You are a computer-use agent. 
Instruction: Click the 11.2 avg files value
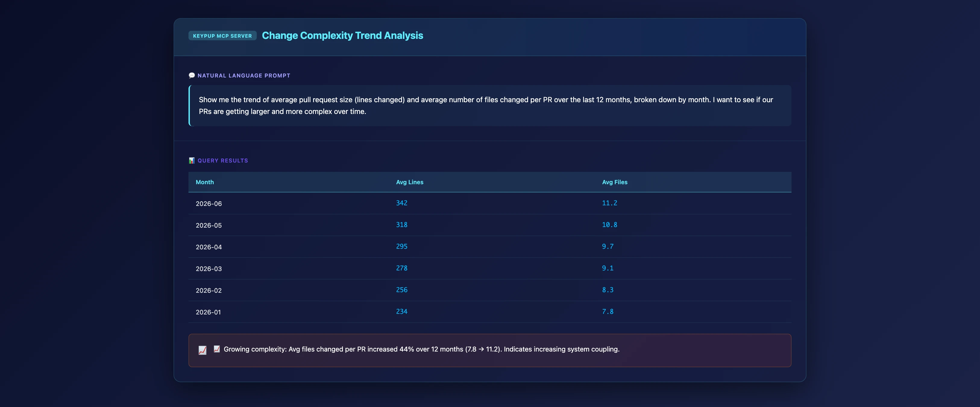pos(609,203)
